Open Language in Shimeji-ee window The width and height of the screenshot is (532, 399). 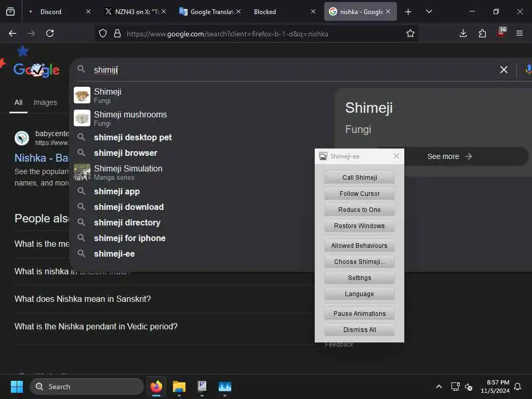[360, 294]
